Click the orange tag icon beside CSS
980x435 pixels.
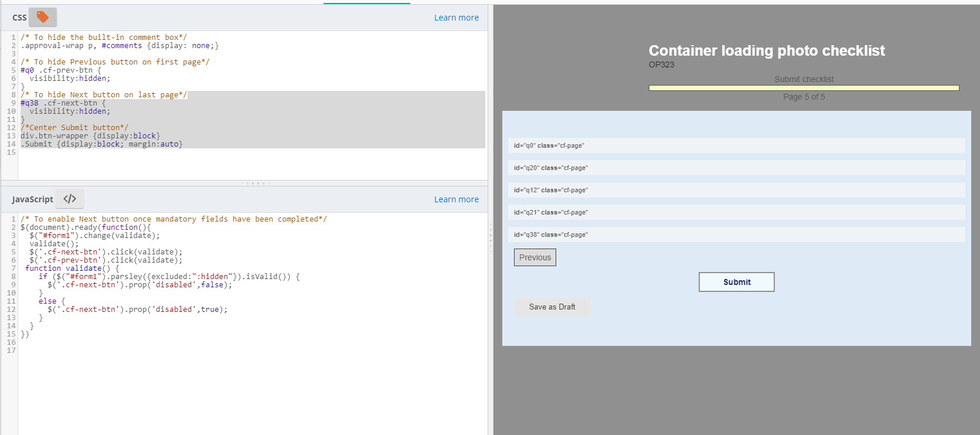click(43, 18)
